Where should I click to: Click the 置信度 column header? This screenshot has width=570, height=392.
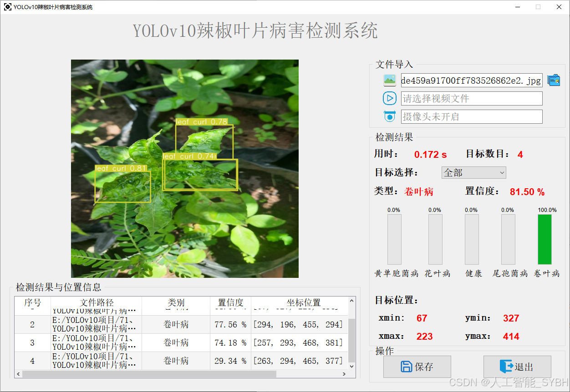pyautogui.click(x=230, y=302)
